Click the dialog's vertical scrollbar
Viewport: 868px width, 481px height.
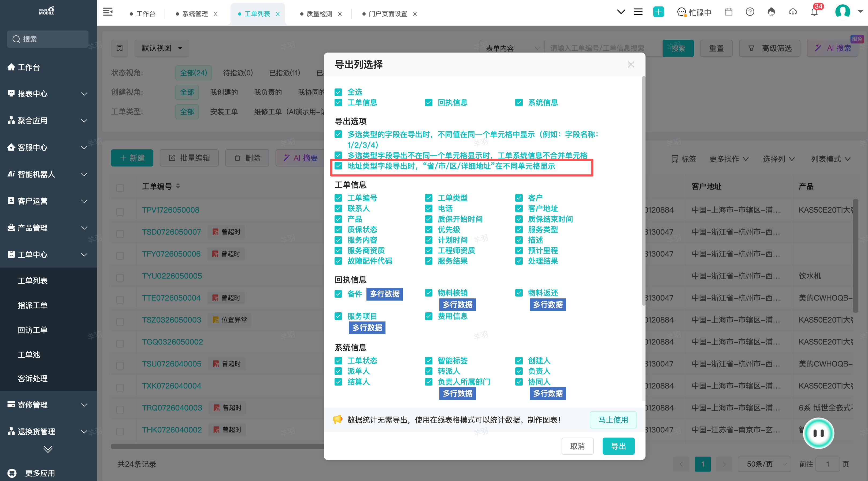pos(644,191)
